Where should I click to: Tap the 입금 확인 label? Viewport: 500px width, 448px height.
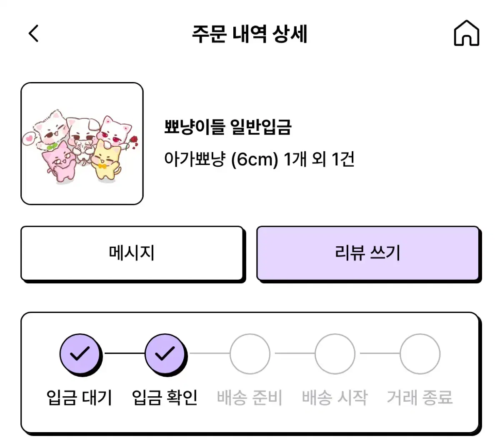pyautogui.click(x=165, y=398)
